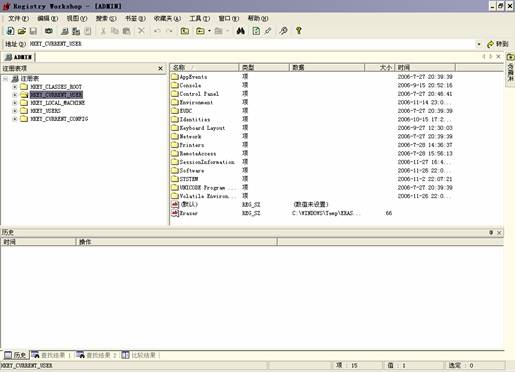Image resolution: width=515 pixels, height=372 pixels.
Task: Sort by the 名称 column header
Action: coord(204,68)
